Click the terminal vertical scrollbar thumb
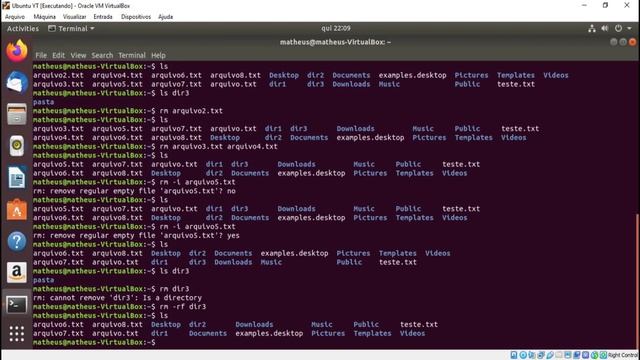Viewport: 640px width, 360px height. coord(637,280)
